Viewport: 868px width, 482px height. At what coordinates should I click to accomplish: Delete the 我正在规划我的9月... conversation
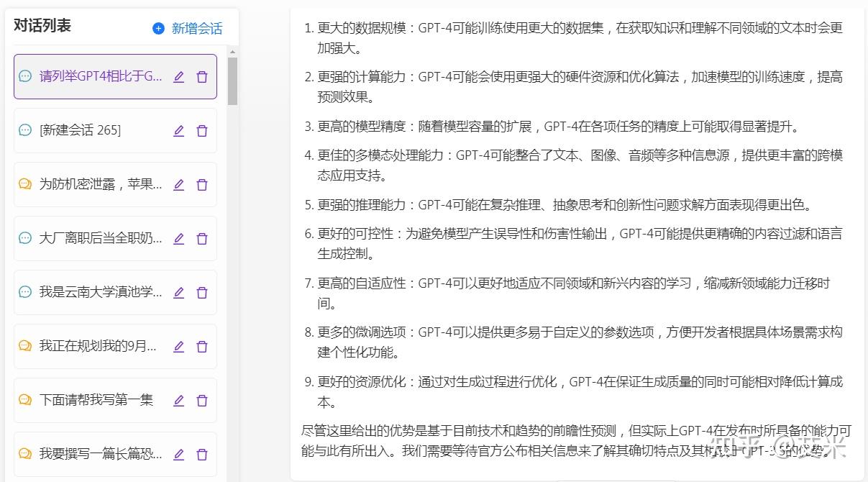(202, 346)
